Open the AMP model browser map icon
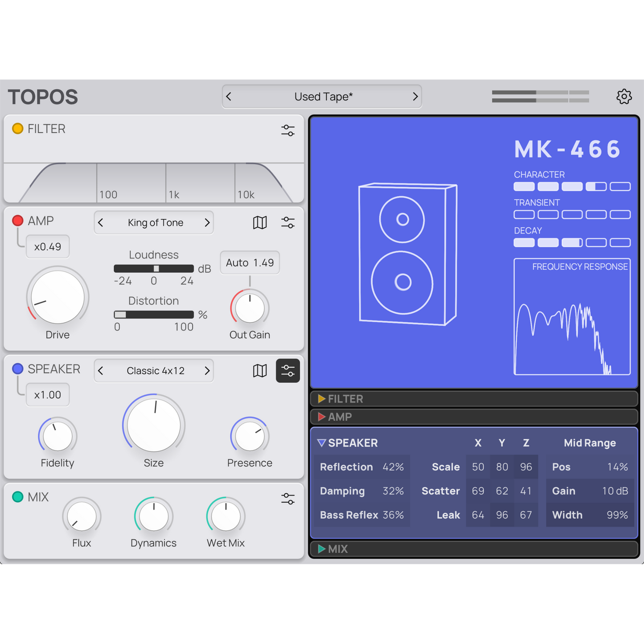The width and height of the screenshot is (644, 644). tap(260, 222)
